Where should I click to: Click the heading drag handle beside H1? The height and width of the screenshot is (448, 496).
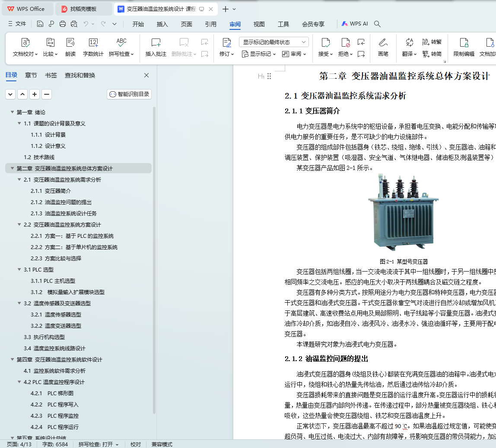[x=269, y=76]
